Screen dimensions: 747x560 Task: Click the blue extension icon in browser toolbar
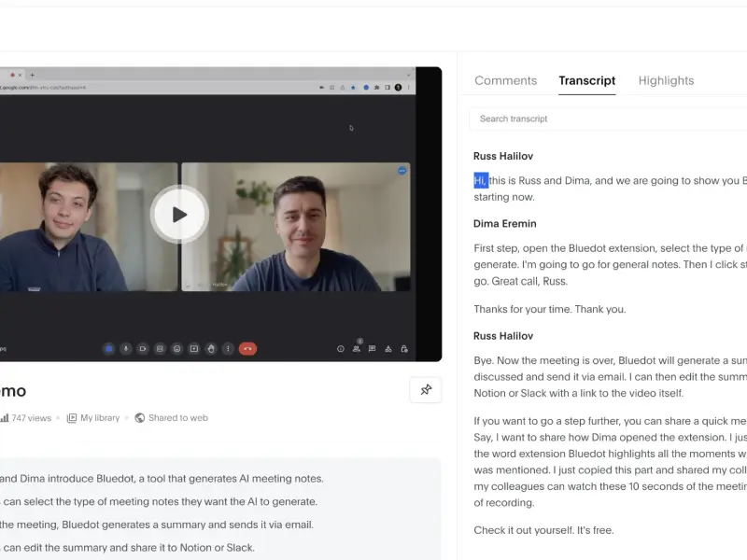(366, 88)
